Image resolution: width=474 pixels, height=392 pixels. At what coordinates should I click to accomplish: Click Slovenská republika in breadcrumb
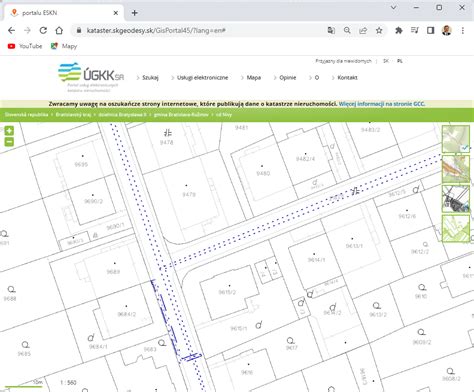click(x=26, y=115)
